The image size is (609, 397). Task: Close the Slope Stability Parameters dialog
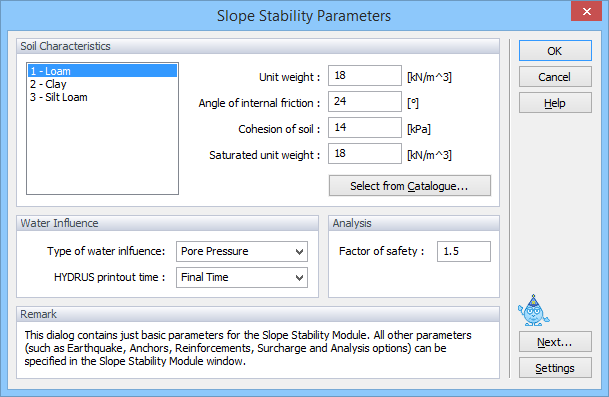point(586,11)
